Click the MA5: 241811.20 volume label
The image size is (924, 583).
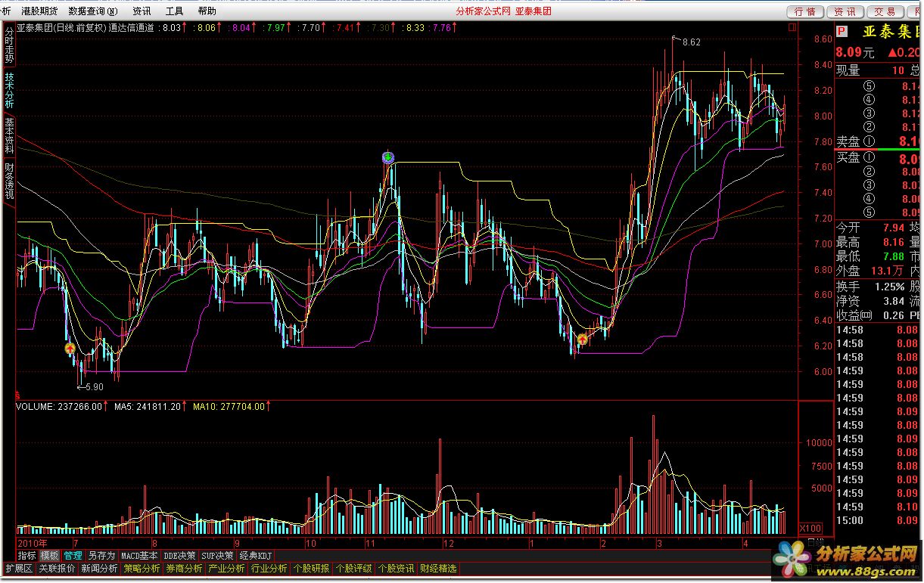pos(147,407)
